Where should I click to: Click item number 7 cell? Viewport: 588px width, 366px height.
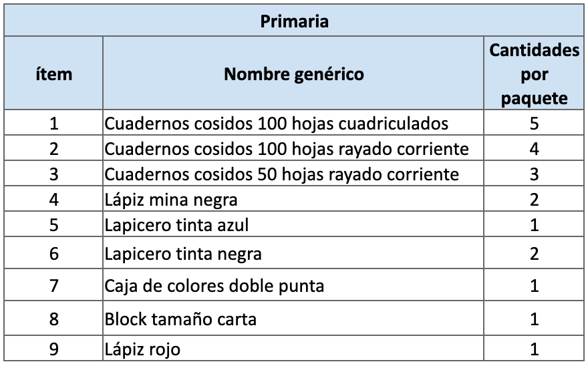click(x=53, y=287)
